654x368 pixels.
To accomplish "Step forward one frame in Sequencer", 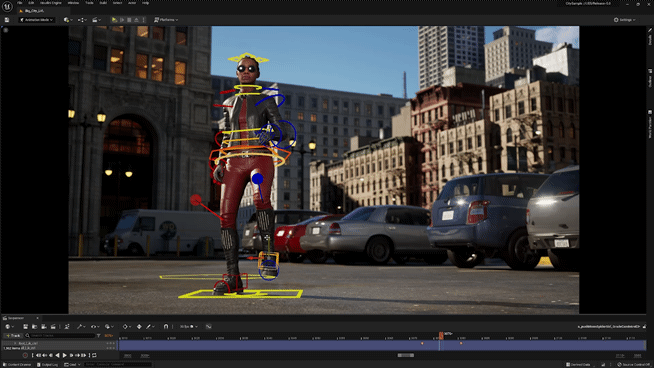I will point(71,355).
